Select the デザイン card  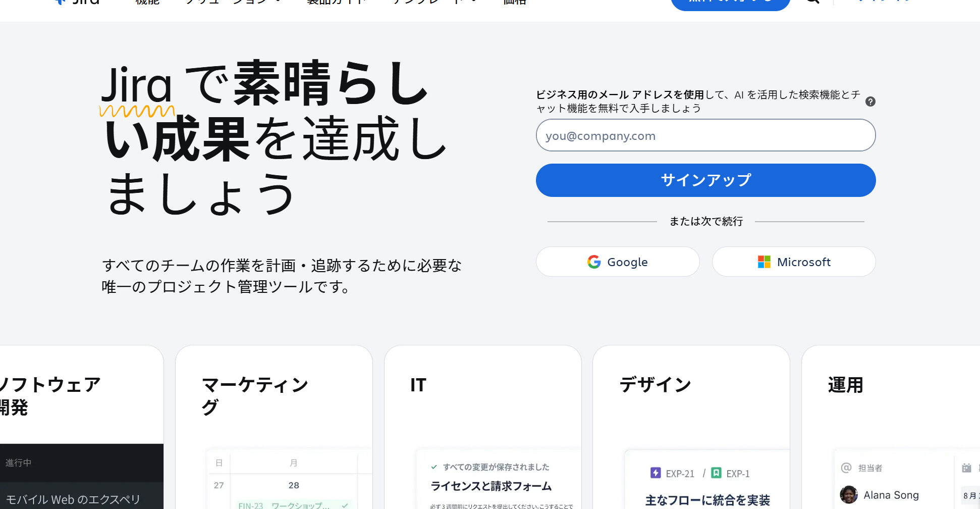691,427
